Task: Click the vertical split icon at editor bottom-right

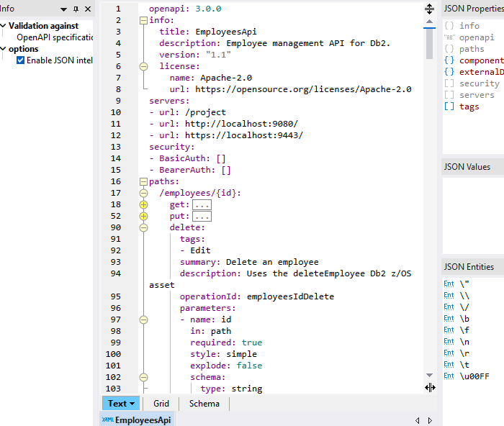Action: pos(430,388)
